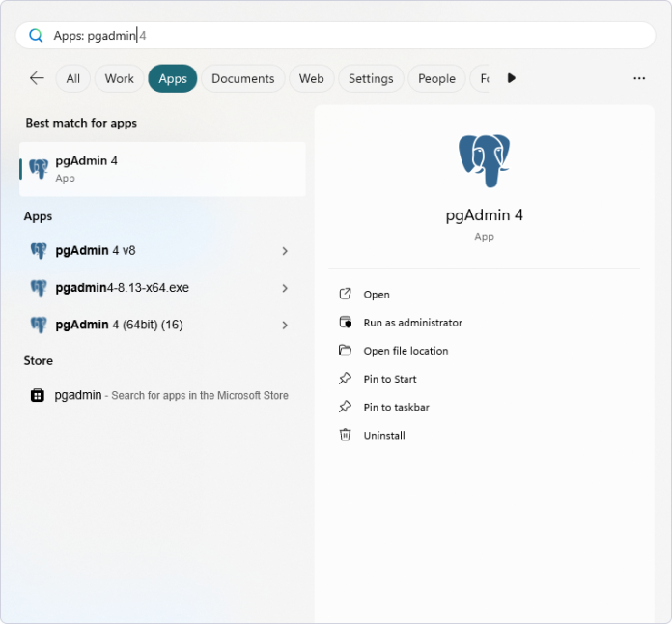Expand pgAdmin 4 v8 chevron

(x=285, y=251)
